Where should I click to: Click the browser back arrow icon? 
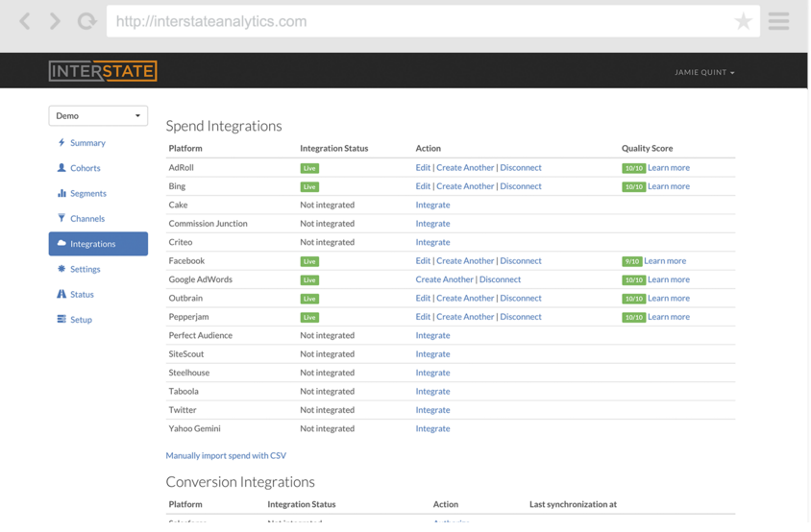point(25,21)
